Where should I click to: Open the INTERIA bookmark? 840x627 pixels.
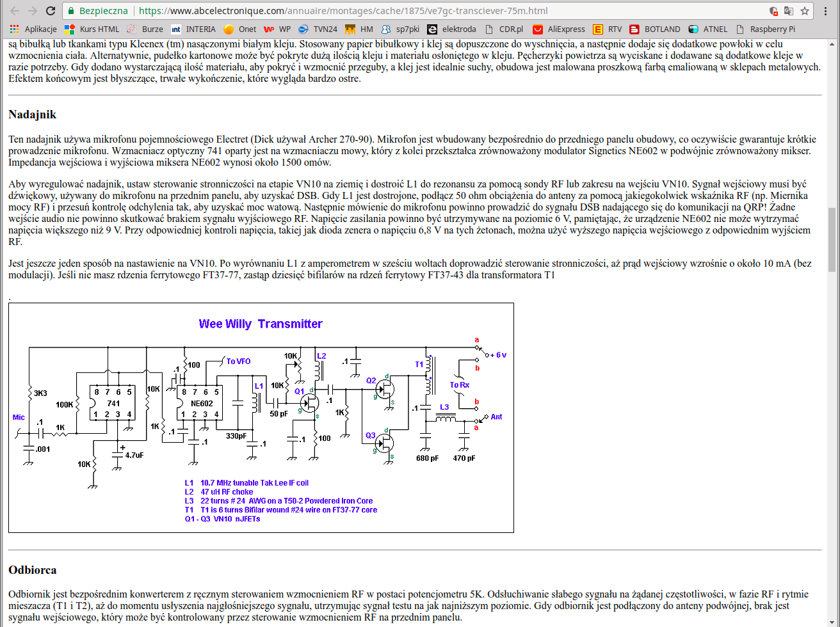[x=193, y=29]
